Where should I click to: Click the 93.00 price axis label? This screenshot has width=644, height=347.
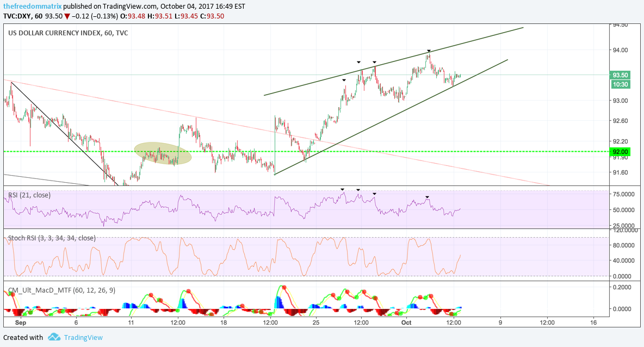620,101
